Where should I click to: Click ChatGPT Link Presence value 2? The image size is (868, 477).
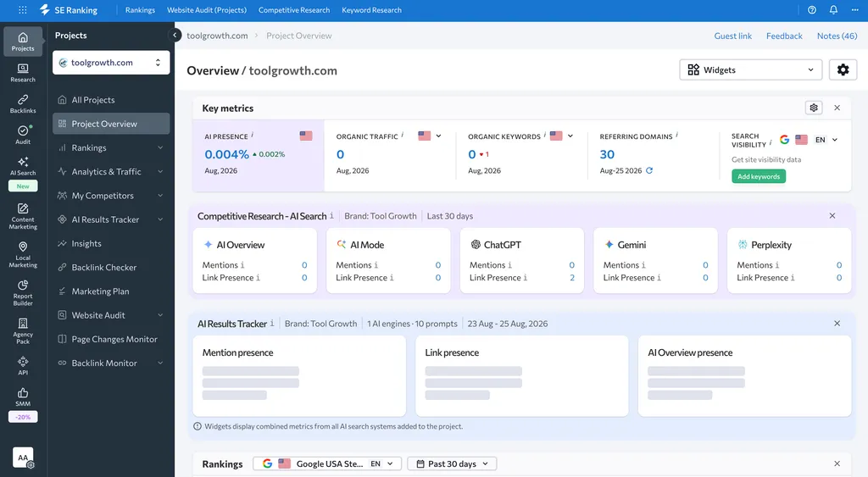tap(572, 278)
